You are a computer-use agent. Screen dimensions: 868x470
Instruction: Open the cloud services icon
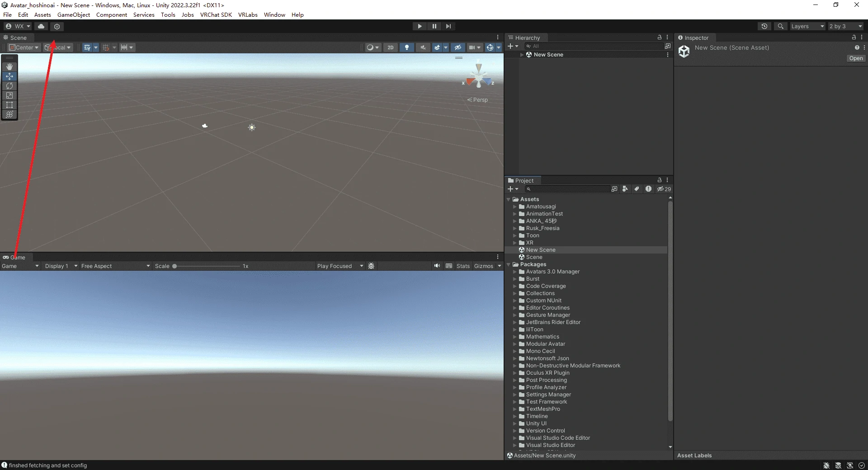(41, 26)
